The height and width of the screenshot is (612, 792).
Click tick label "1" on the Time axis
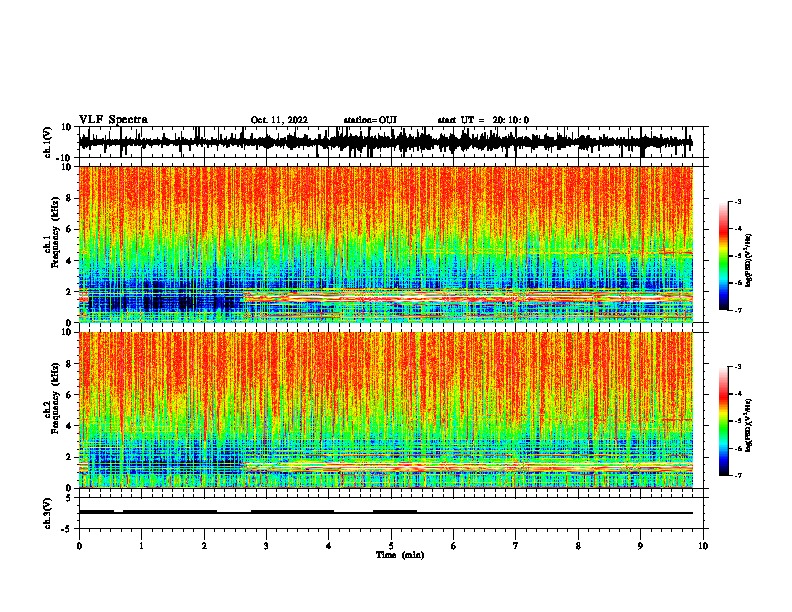pos(141,546)
